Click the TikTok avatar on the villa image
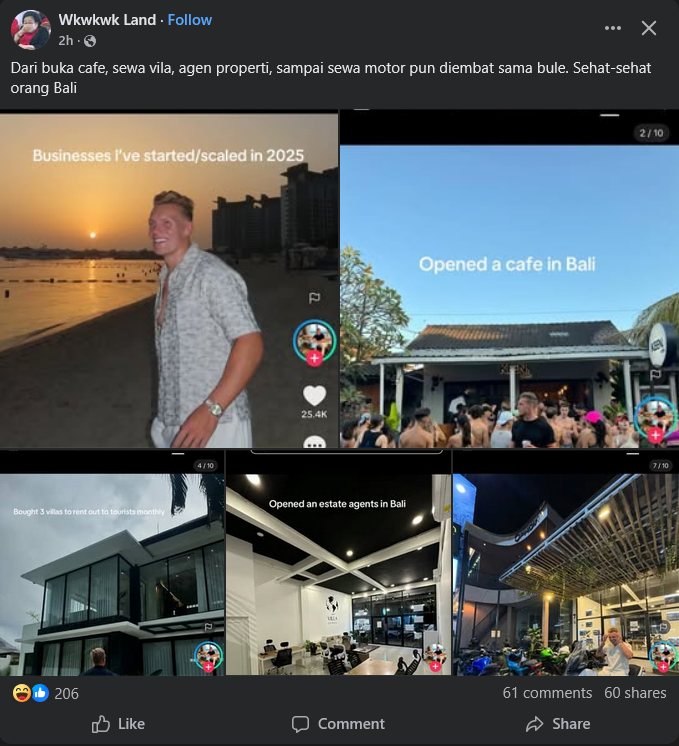Viewport: 679px width, 746px height. coord(208,655)
